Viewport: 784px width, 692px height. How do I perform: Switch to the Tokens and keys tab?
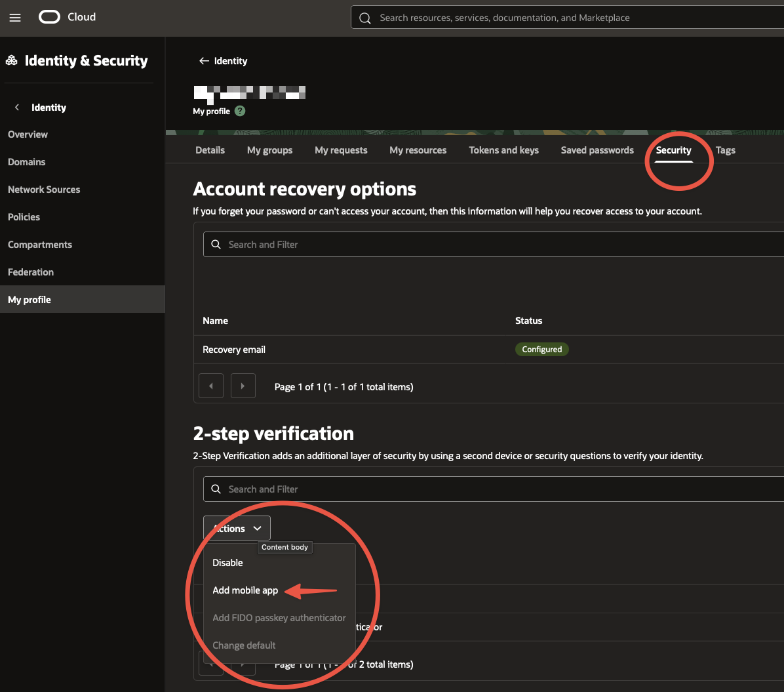pyautogui.click(x=503, y=150)
